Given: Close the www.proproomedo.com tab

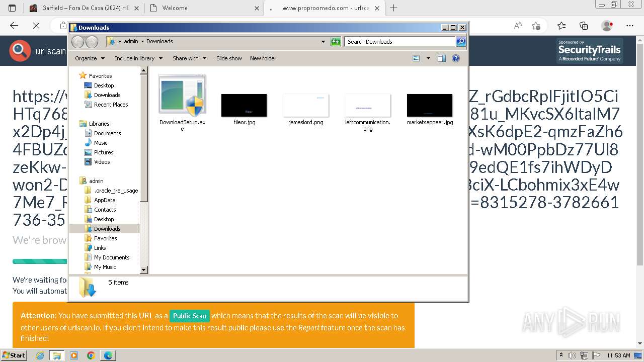Looking at the screenshot, I should [377, 8].
